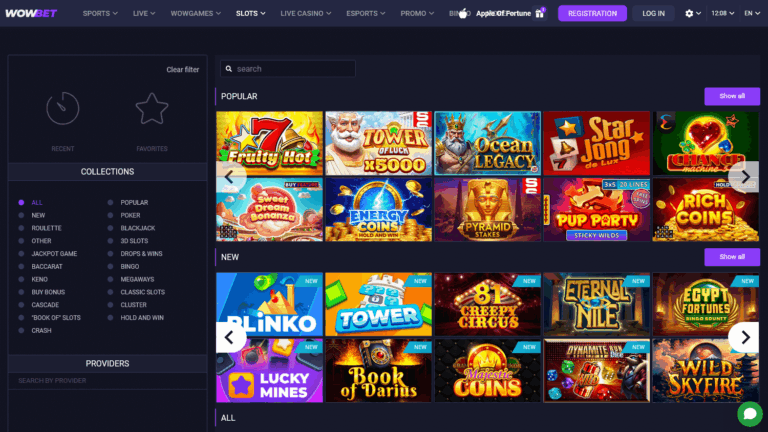Screen dimensions: 768x432
Task: Click the WOWBET logo
Action: pos(31,13)
